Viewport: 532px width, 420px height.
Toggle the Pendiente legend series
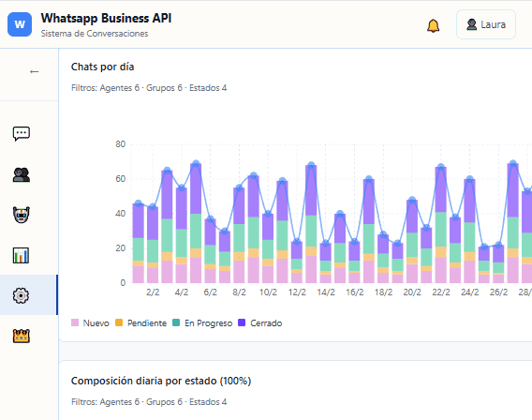(x=141, y=322)
